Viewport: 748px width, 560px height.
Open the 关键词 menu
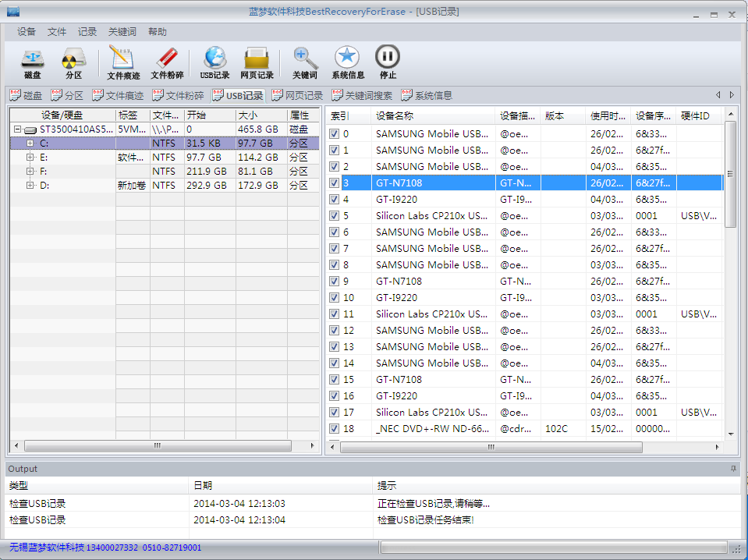coord(122,32)
